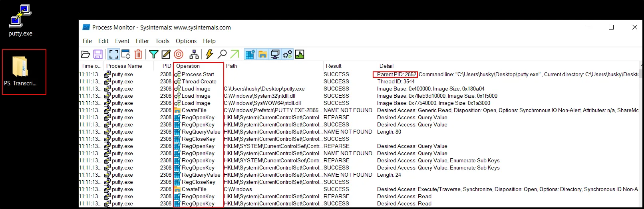Click the green Jump To arrow icon

tap(235, 54)
